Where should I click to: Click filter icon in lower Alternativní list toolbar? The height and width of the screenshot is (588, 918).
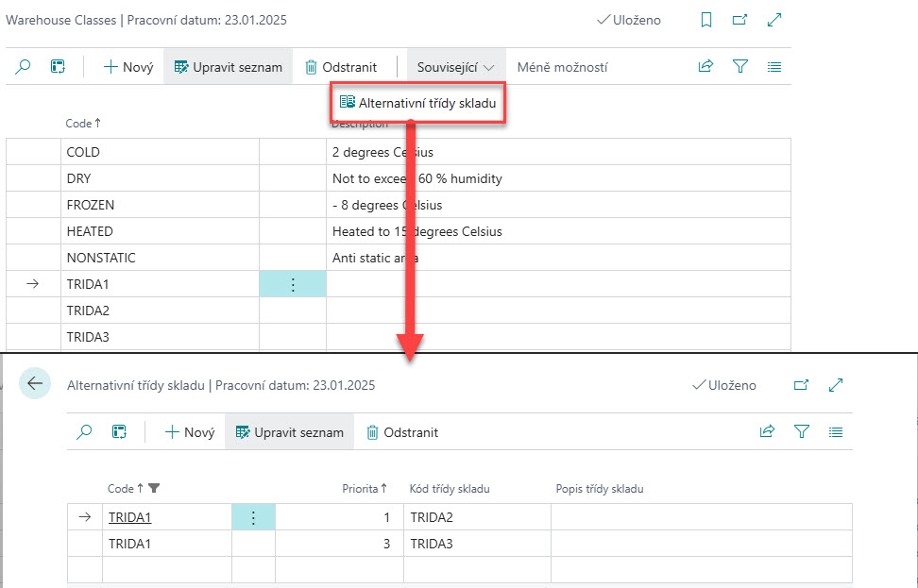click(x=802, y=432)
